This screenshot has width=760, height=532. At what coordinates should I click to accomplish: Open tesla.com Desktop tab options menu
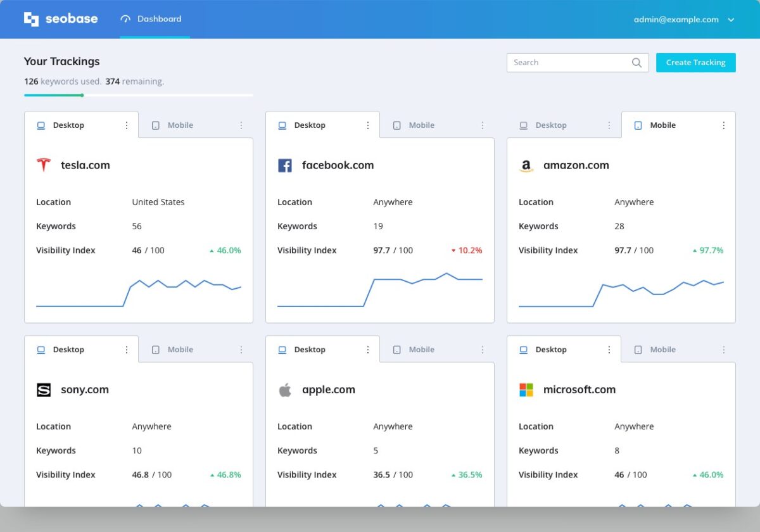click(127, 125)
